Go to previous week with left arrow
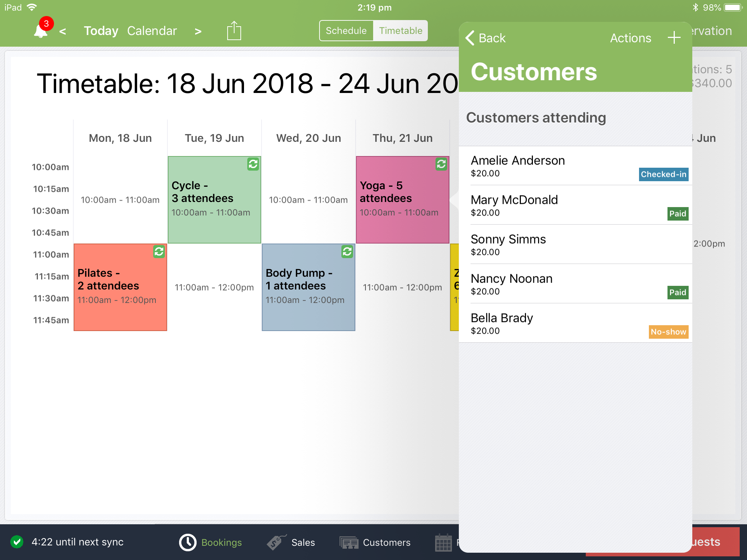 coord(63,31)
